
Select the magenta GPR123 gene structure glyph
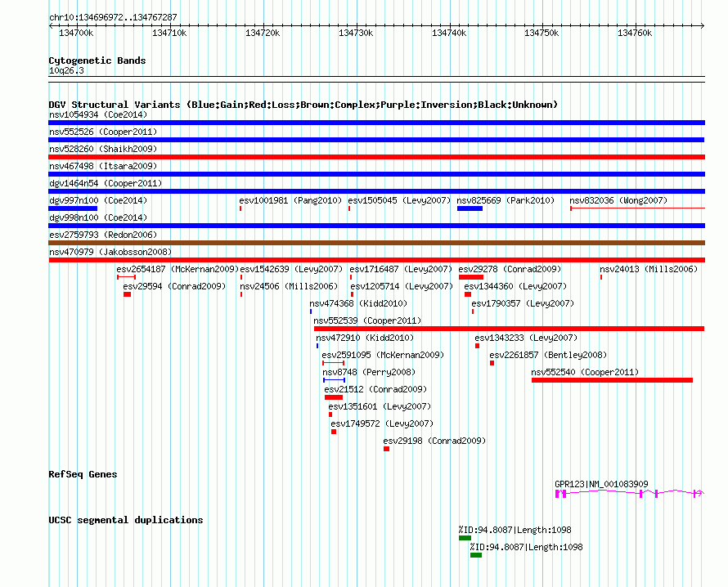[630, 493]
